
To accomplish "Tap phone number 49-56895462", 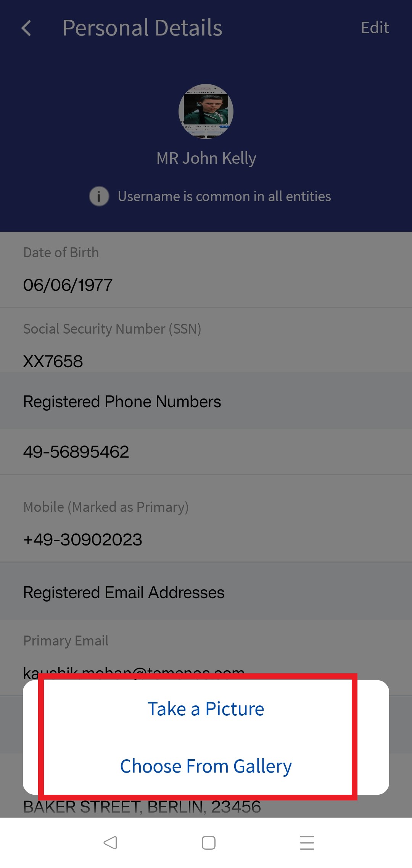I will [x=76, y=452].
